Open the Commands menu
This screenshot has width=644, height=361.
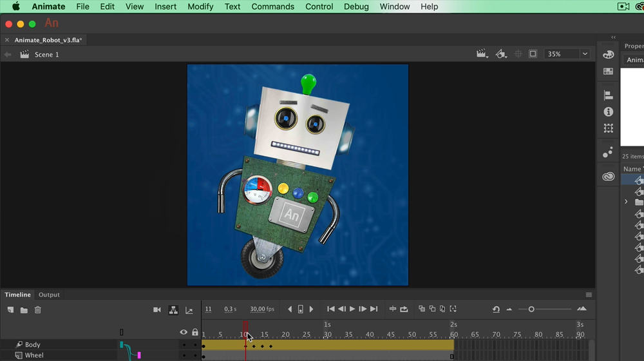pos(272,6)
